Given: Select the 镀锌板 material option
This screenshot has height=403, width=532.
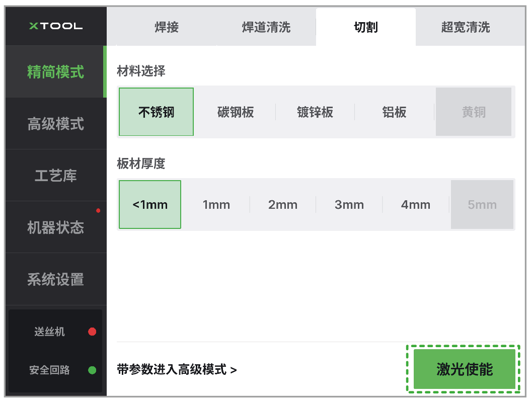Looking at the screenshot, I should (315, 112).
